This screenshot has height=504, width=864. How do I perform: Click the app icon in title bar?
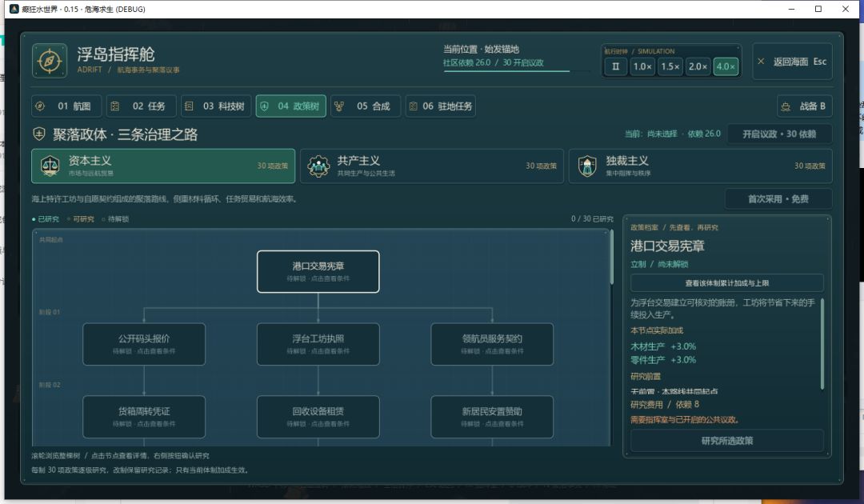click(14, 9)
